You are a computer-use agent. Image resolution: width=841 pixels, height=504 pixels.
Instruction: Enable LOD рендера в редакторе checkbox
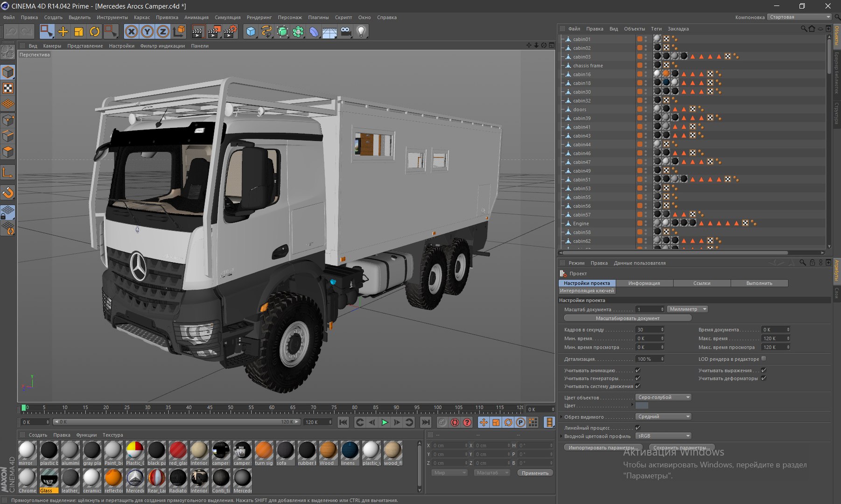click(x=764, y=358)
